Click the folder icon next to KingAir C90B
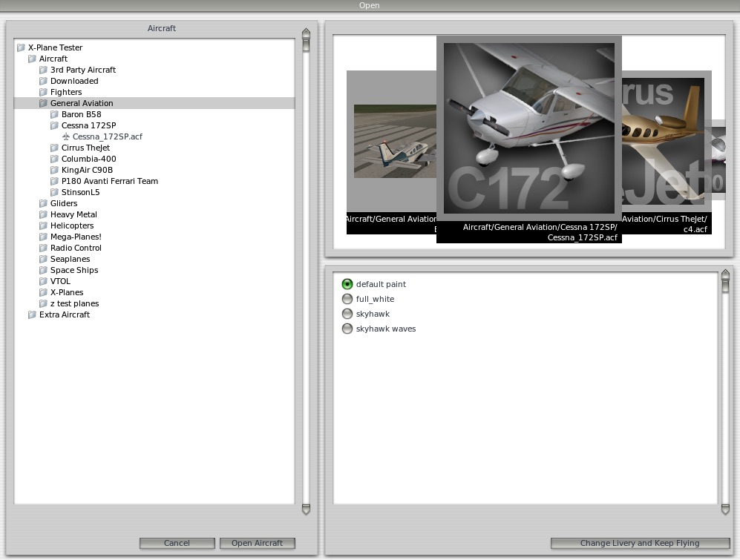740x560 pixels. [x=55, y=170]
